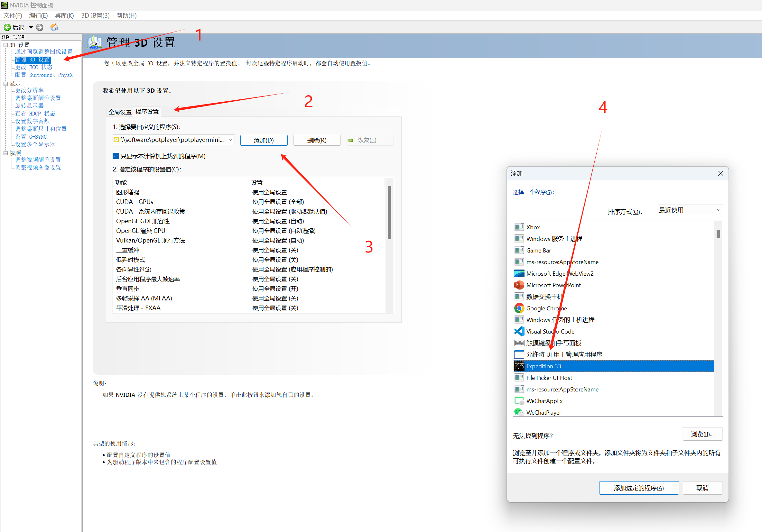
Task: Select 配置 Surround、PhysX in tree
Action: 44,75
